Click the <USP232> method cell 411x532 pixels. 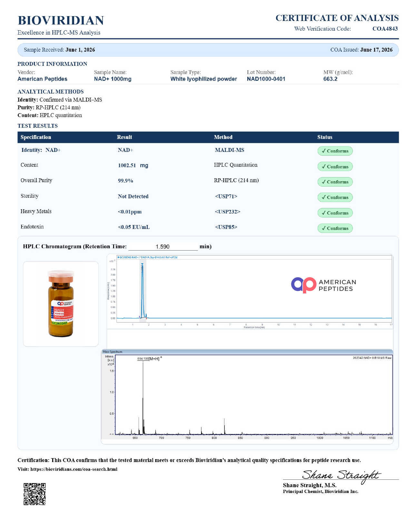coord(228,212)
